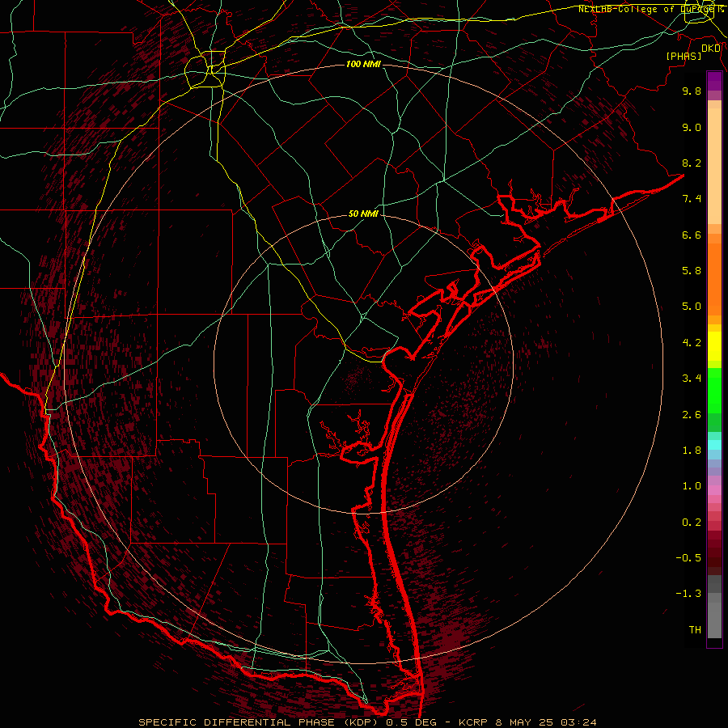Pick the cyan band of the color scale
The image size is (728, 728).
[714, 445]
